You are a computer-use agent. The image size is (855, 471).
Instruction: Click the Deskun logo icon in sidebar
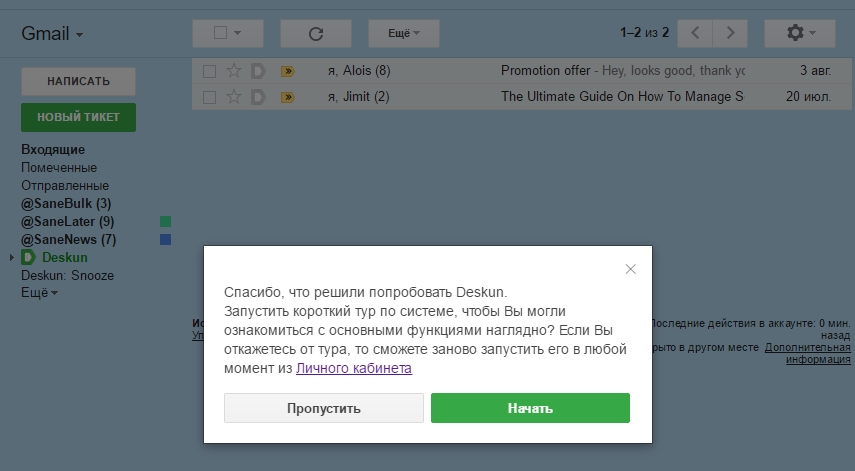click(28, 257)
